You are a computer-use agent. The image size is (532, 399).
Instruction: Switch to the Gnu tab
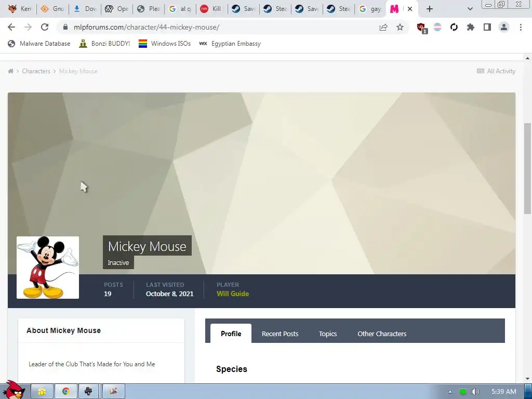52,9
